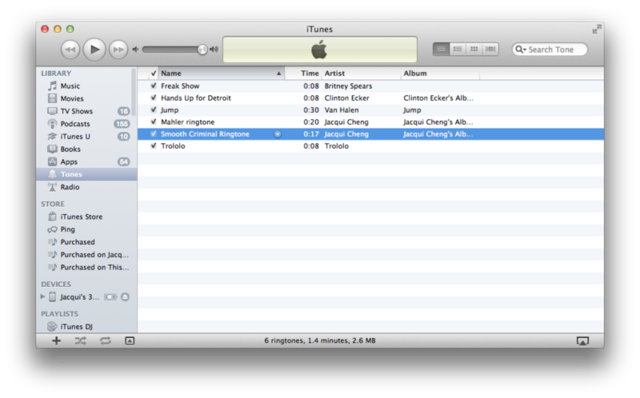Eject Jacqui's device
The height and width of the screenshot is (398, 640).
click(x=125, y=297)
